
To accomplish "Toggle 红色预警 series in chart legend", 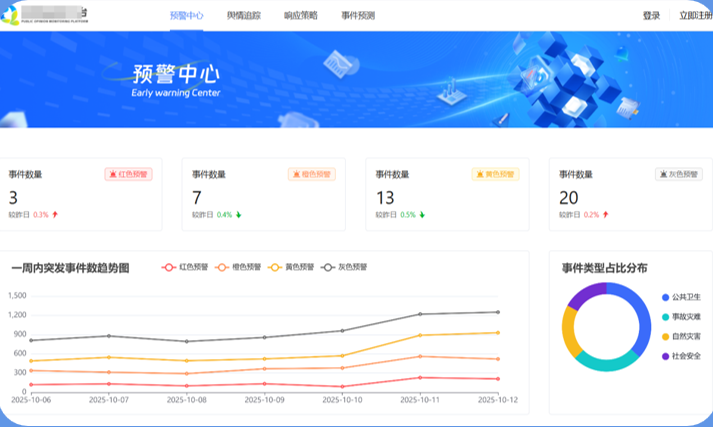I will [x=185, y=267].
